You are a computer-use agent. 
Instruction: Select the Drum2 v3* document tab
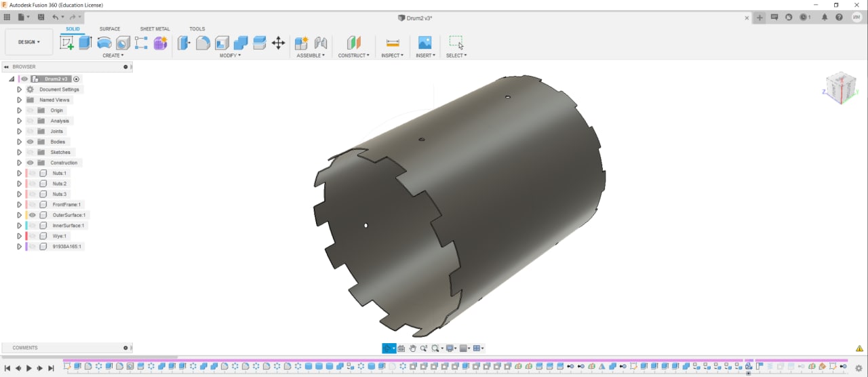(x=414, y=18)
